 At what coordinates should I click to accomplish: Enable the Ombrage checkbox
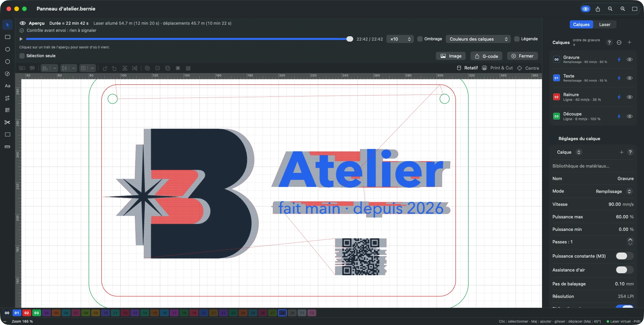click(x=420, y=39)
